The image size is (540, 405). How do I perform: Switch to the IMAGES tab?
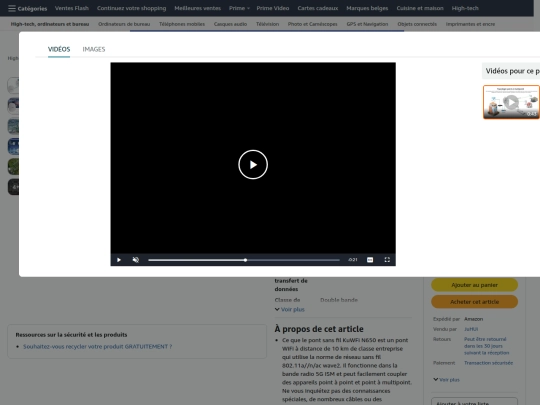click(x=94, y=49)
